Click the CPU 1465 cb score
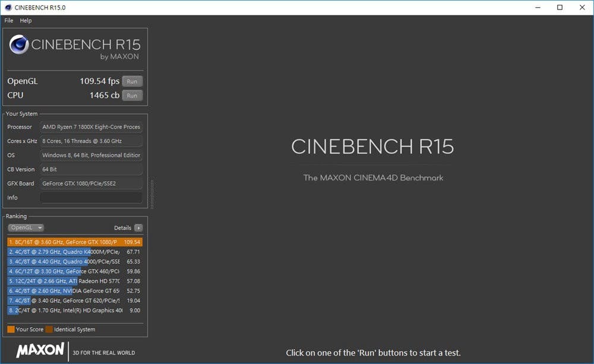Viewport: 594px width, 364px height. coord(104,96)
